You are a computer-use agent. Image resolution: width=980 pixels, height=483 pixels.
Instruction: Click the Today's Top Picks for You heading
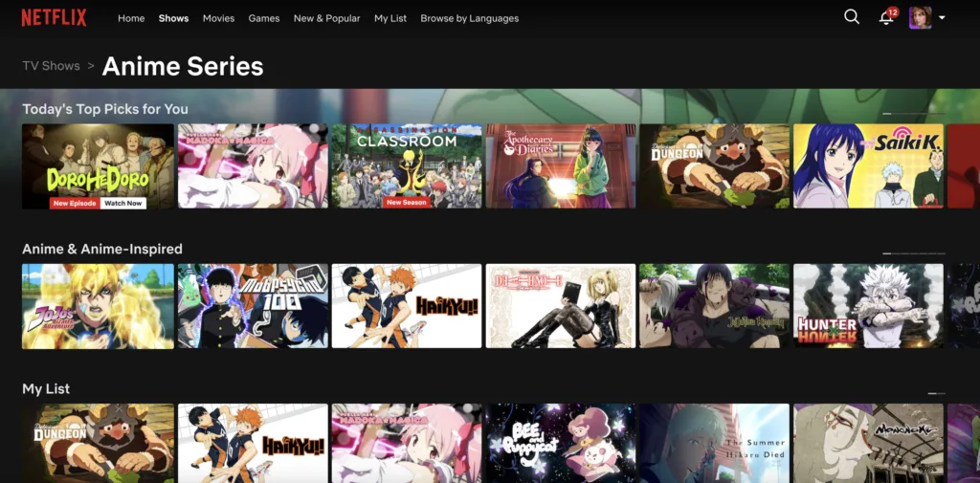105,109
